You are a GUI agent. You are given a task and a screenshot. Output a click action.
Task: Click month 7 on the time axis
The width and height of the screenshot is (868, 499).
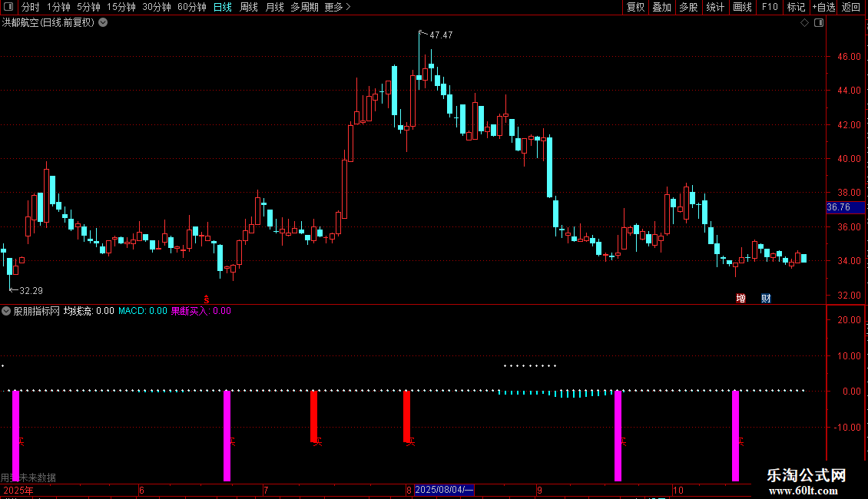point(266,490)
